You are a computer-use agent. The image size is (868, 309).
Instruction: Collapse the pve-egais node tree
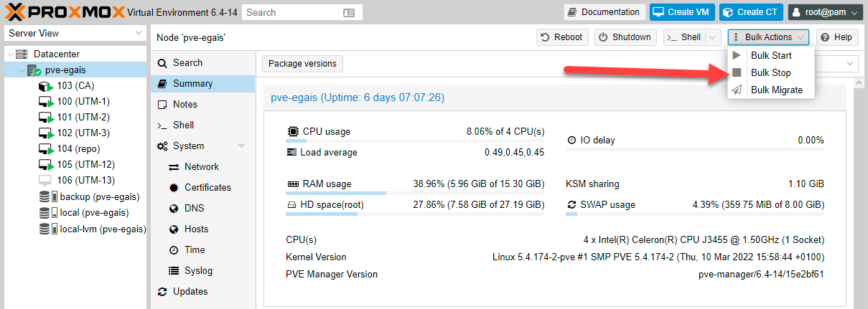pyautogui.click(x=22, y=70)
